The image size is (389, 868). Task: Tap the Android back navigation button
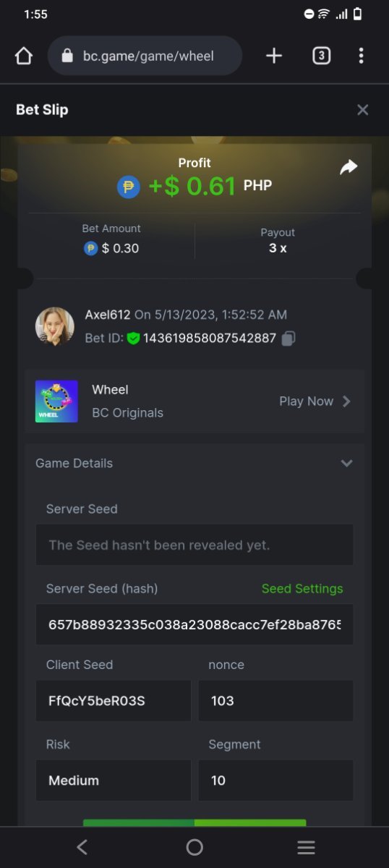(82, 848)
